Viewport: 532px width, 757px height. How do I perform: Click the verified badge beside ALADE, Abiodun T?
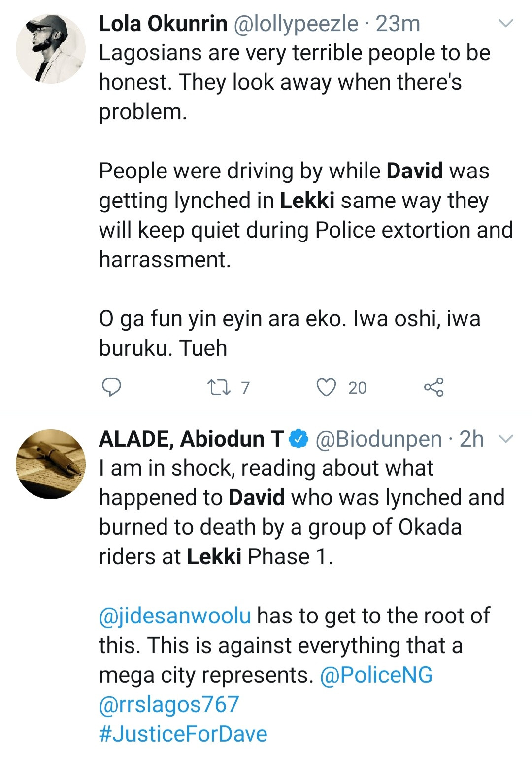coord(299,438)
